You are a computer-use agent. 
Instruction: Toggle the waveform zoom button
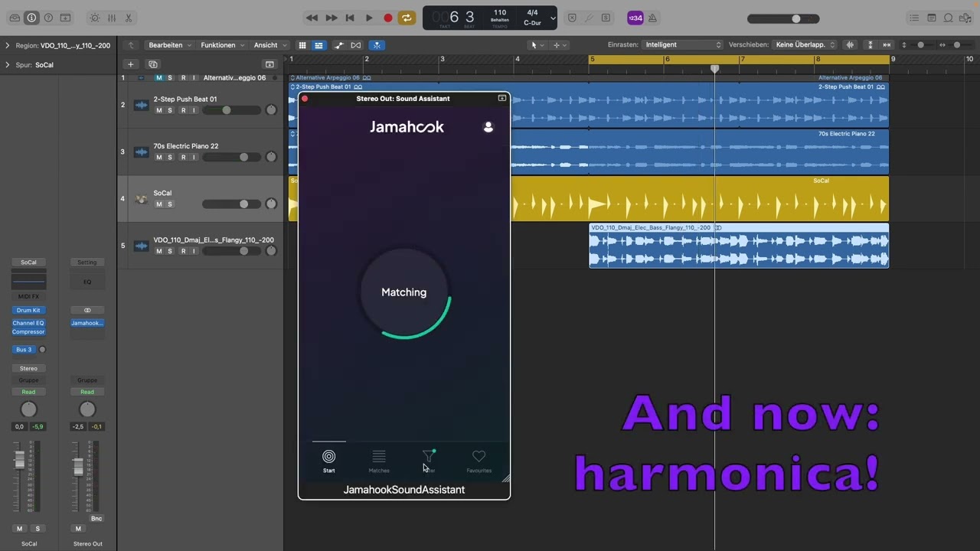tap(850, 45)
